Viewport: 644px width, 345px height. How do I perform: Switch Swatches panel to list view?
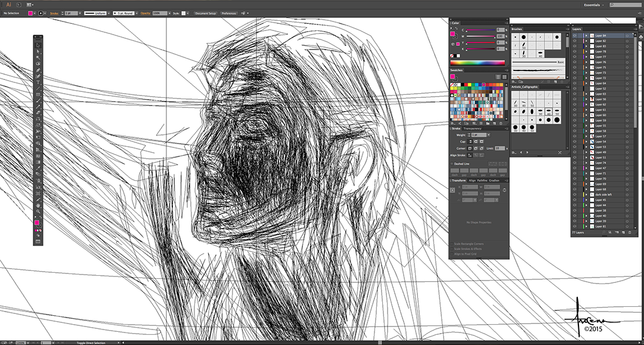(x=498, y=77)
